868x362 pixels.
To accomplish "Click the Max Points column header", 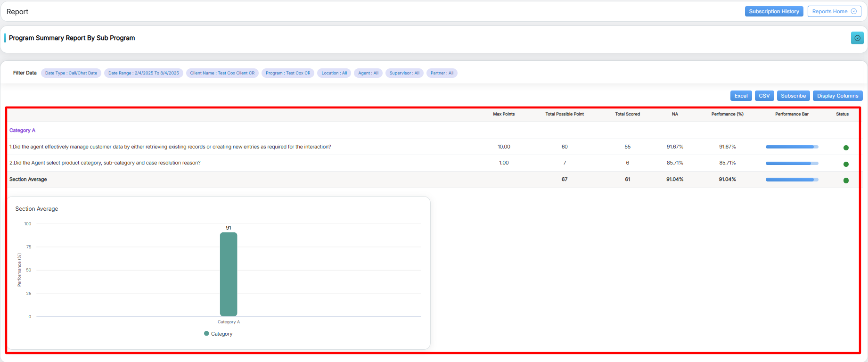I will (504, 114).
